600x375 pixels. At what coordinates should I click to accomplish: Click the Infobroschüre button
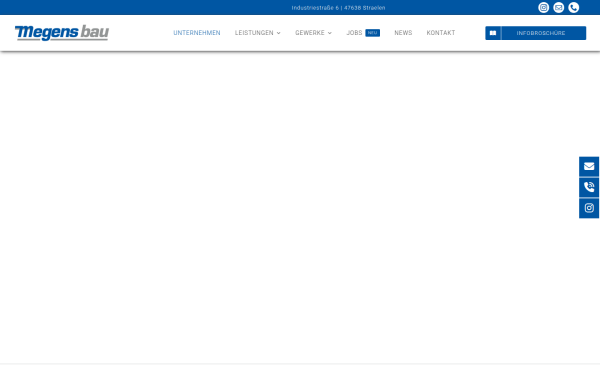(x=541, y=33)
